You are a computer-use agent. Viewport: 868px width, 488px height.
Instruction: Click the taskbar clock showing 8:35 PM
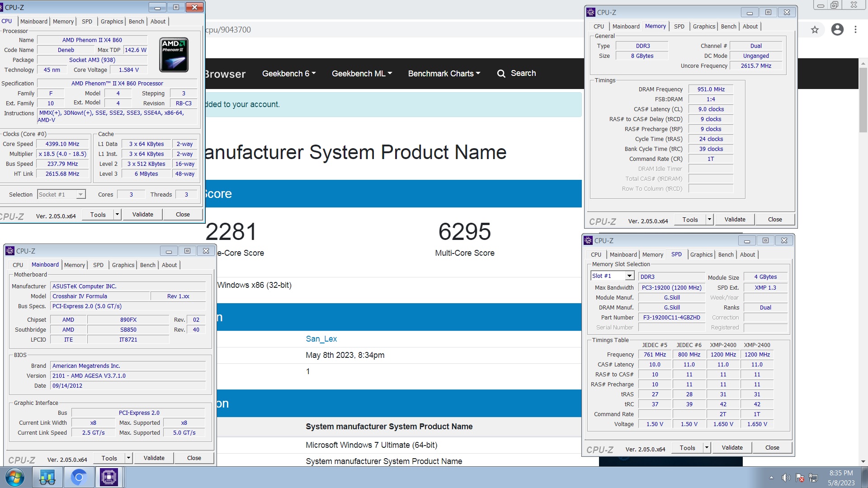click(841, 473)
